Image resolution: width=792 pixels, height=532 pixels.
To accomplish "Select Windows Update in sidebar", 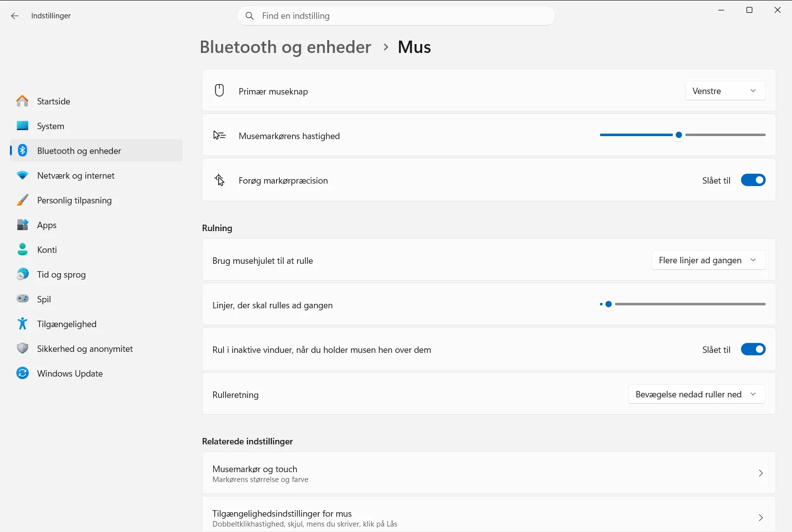I will pos(96,373).
